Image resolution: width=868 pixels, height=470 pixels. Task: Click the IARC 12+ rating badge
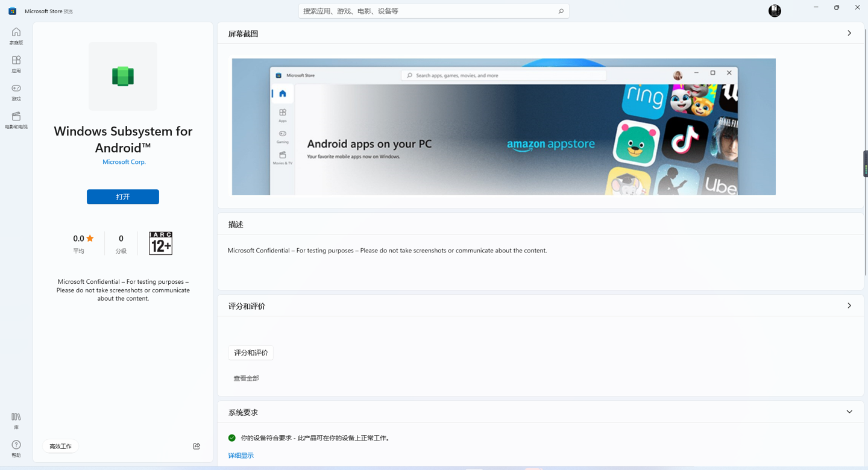(160, 243)
